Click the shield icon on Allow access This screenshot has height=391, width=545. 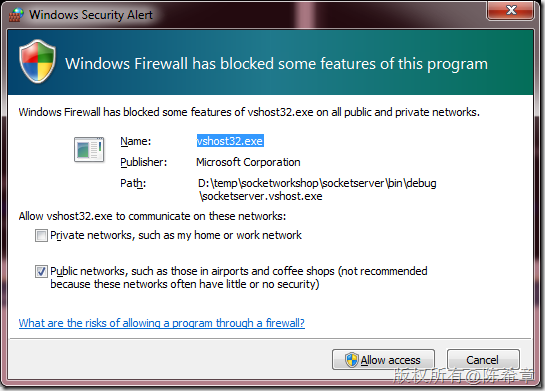point(351,360)
